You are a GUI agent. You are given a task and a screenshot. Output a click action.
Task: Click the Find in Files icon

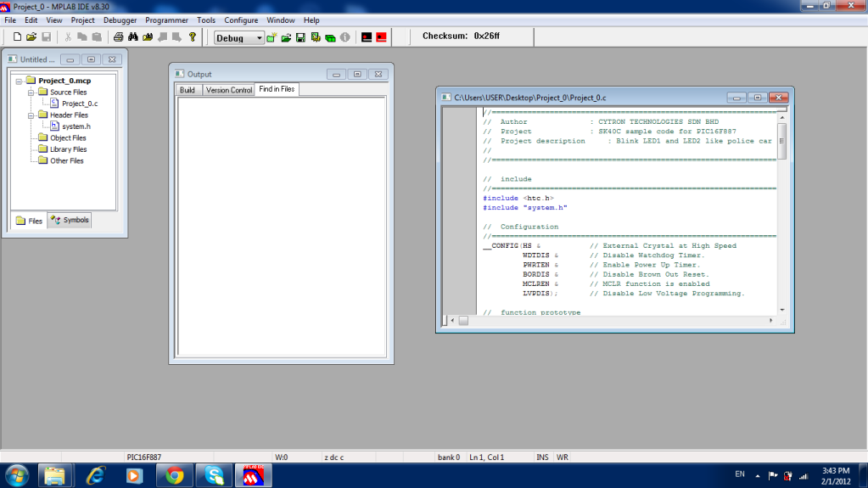[x=148, y=37]
